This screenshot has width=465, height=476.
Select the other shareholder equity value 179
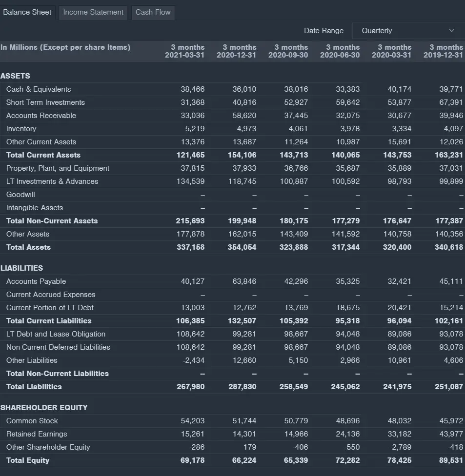tap(250, 447)
